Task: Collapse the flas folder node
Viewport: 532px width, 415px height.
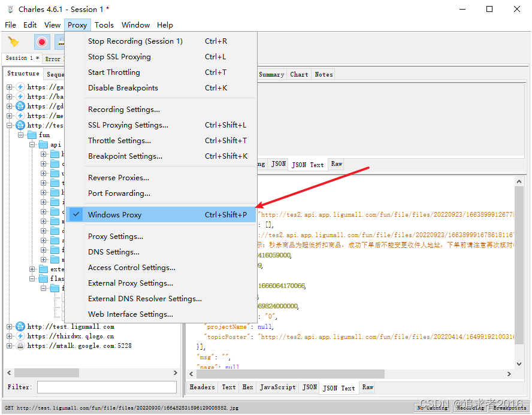Action: click(x=32, y=278)
